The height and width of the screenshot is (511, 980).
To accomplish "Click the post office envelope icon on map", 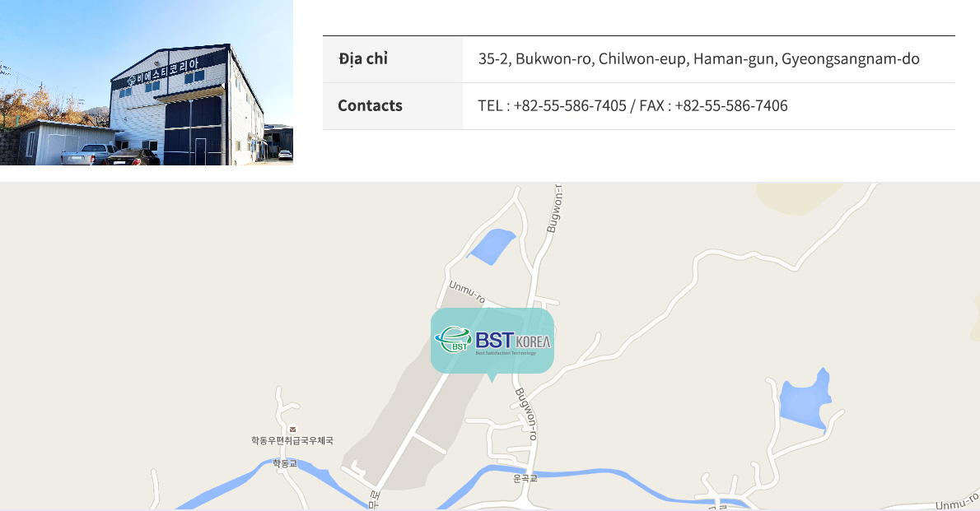I will (x=292, y=430).
